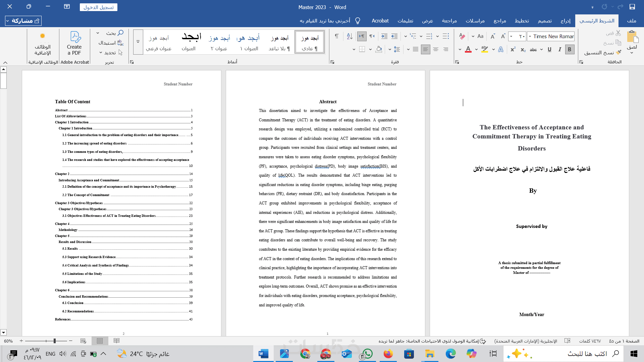Click the تسجيل الدخول sign-in button
Image resolution: width=644 pixels, height=362 pixels.
coord(99,7)
